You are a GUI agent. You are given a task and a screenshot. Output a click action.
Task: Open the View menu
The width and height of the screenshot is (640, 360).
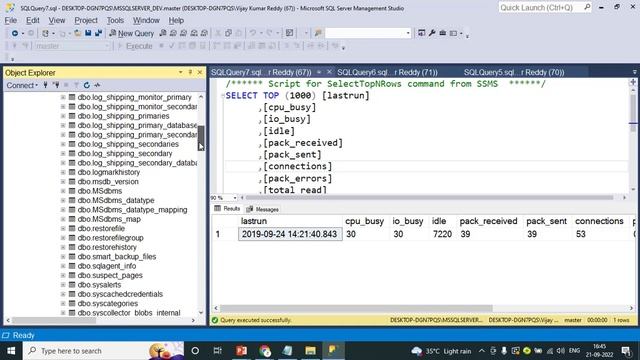click(57, 20)
